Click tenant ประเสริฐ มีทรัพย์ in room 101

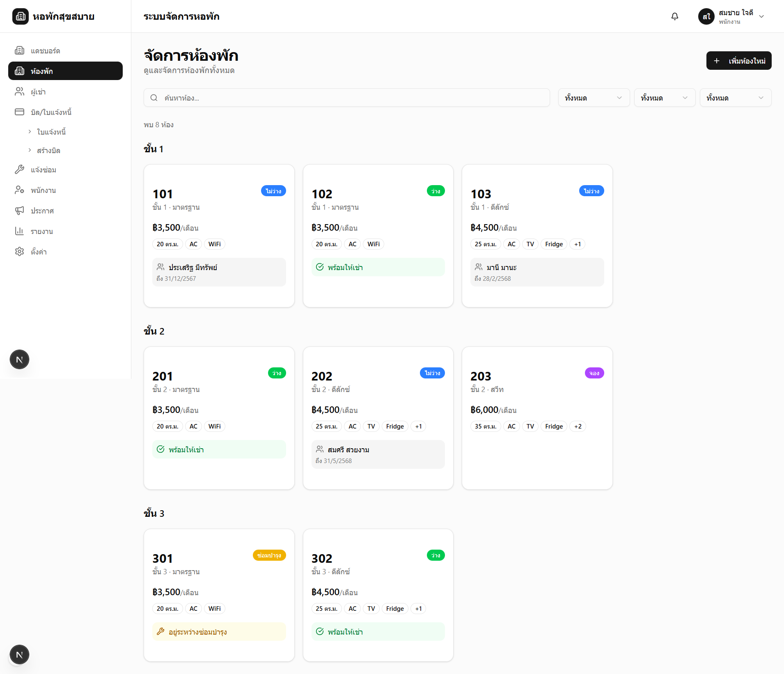pyautogui.click(x=193, y=267)
